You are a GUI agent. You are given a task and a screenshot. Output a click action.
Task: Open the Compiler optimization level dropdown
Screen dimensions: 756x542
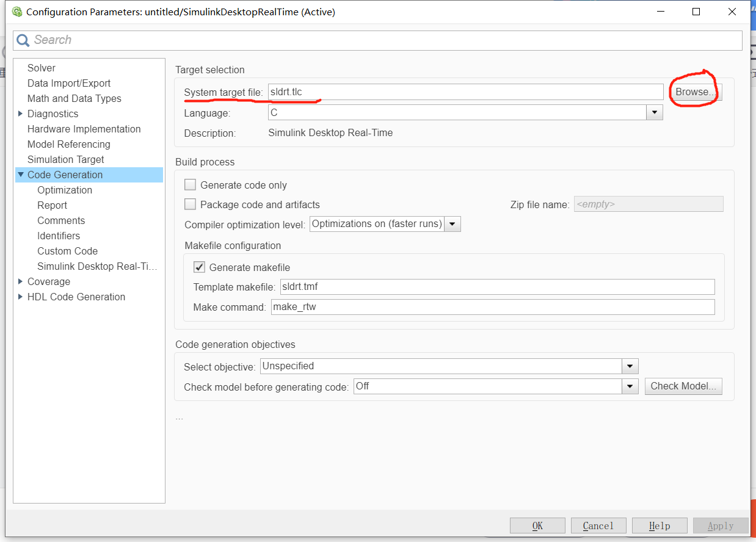[x=453, y=224]
